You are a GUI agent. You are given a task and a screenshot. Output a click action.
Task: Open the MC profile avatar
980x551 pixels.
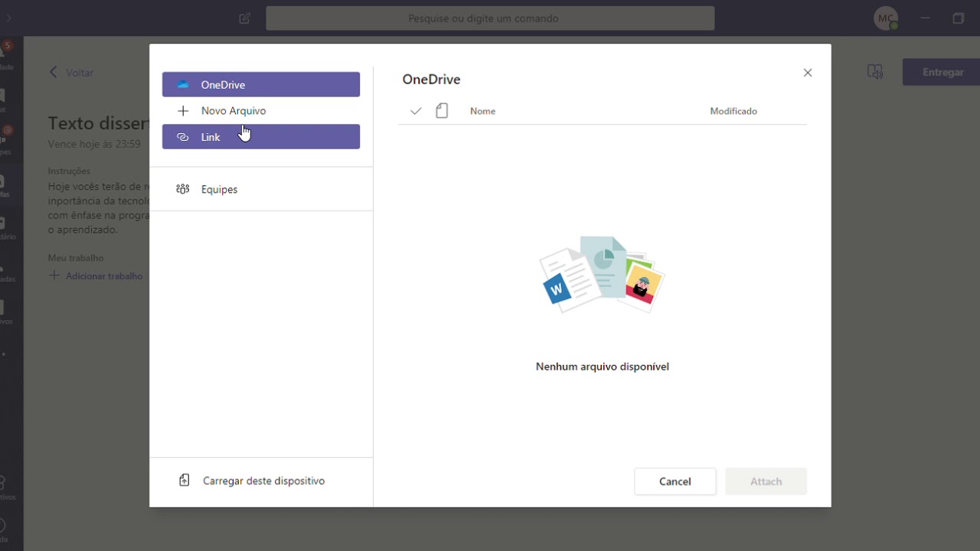pos(887,18)
